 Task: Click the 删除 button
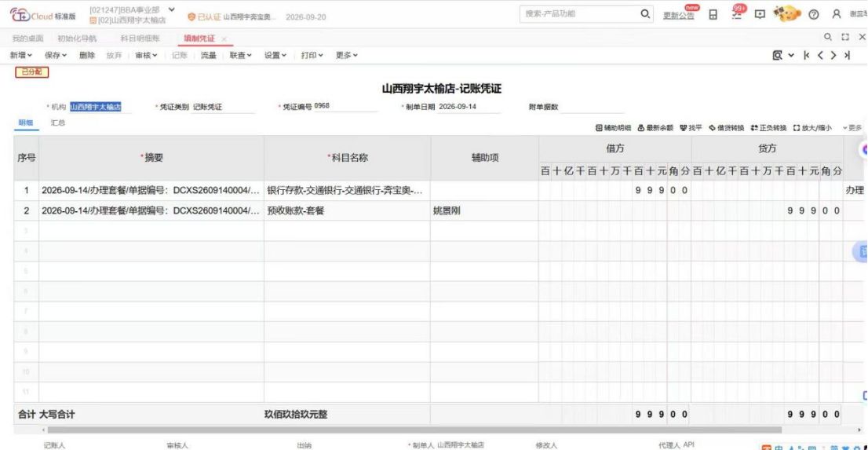[x=87, y=55]
